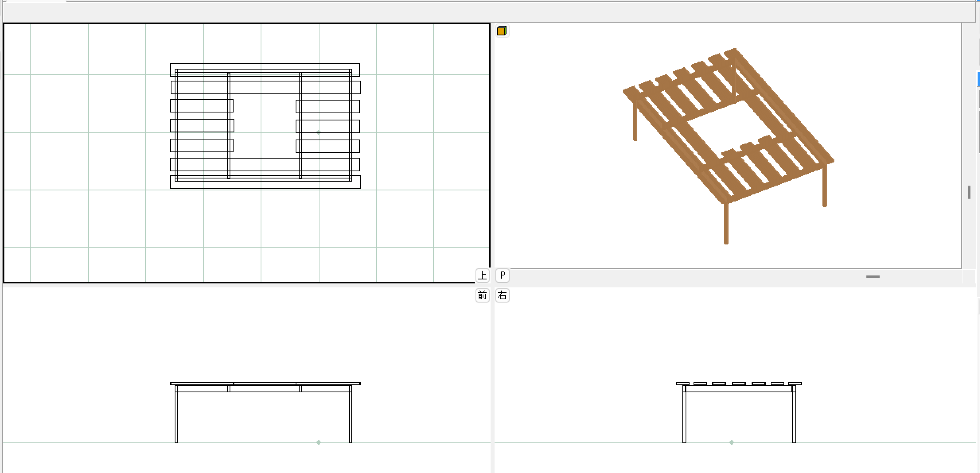
Task: Click the origin marker dot in front view
Action: [319, 442]
